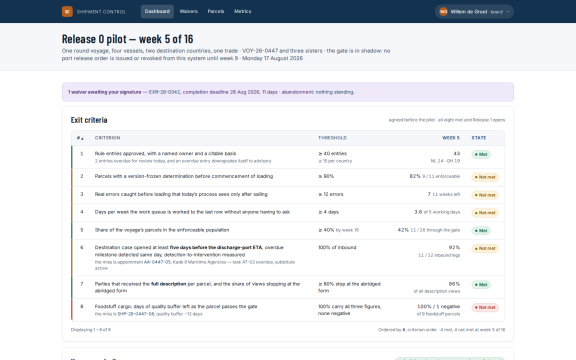Screen dimensions: 576x360
Task: Select criterion "Parties that received the full description"
Action: [x=197, y=287]
